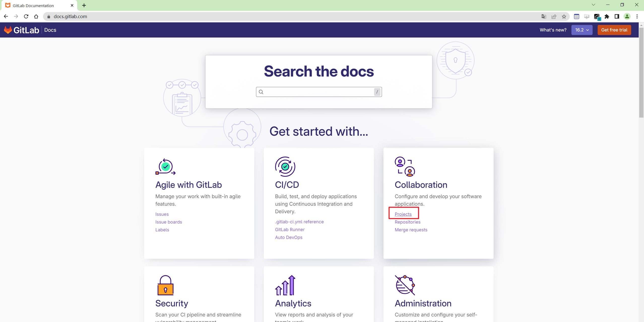The width and height of the screenshot is (644, 322).
Task: Open the Merge requests link
Action: [411, 230]
